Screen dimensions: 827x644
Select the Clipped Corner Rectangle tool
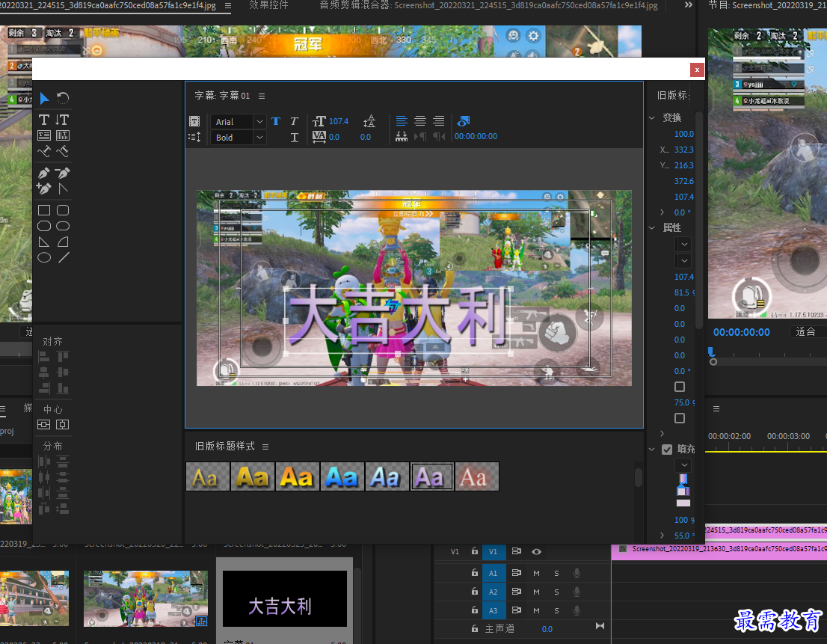[44, 227]
